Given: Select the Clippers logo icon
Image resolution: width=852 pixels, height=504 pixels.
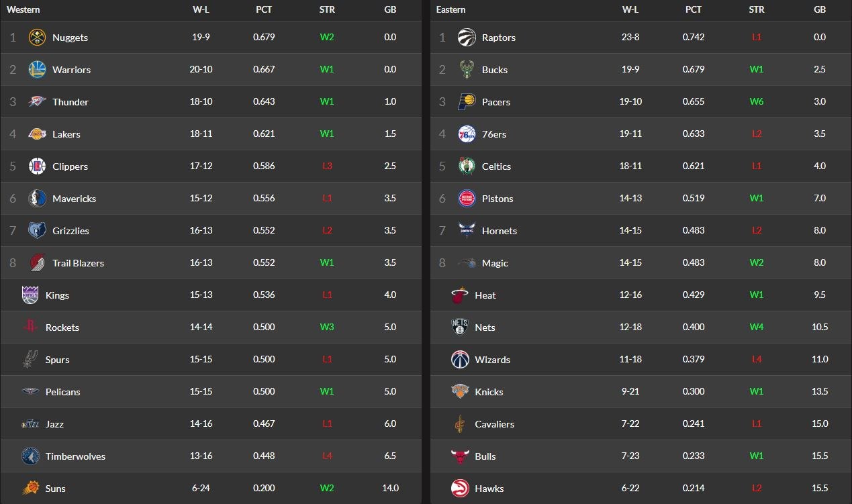Looking at the screenshot, I should pyautogui.click(x=37, y=166).
